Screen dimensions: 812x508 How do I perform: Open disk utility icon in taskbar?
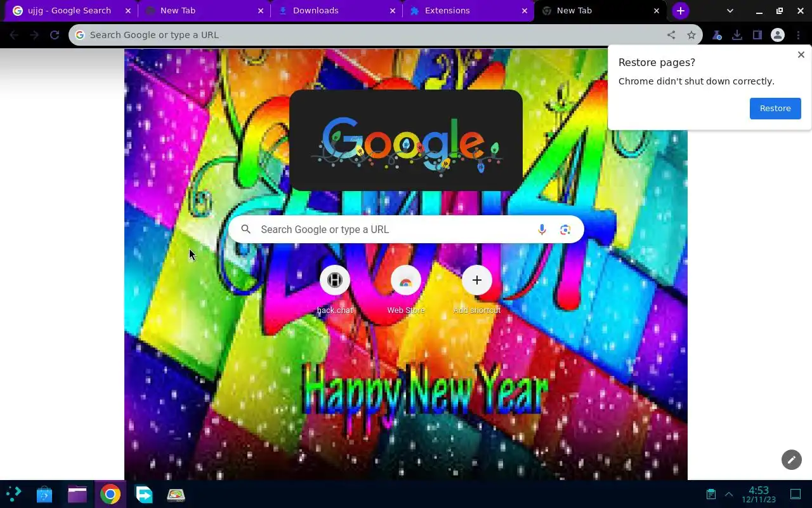(176, 494)
